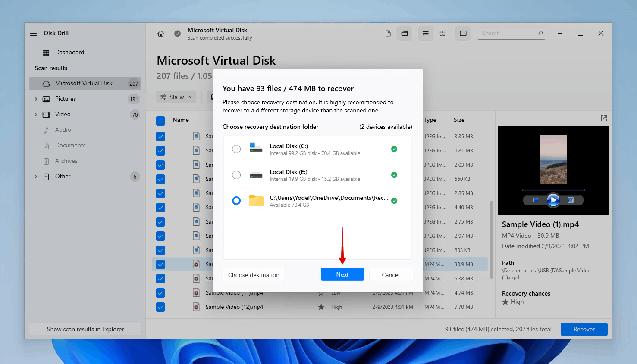
Task: Click the 7.70 MB size cell
Action: tap(464, 307)
